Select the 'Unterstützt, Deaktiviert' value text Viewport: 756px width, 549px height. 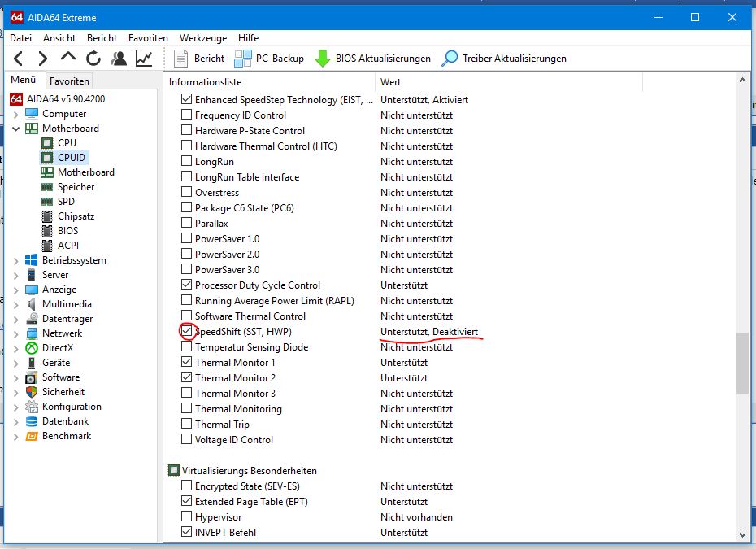pyautogui.click(x=429, y=332)
